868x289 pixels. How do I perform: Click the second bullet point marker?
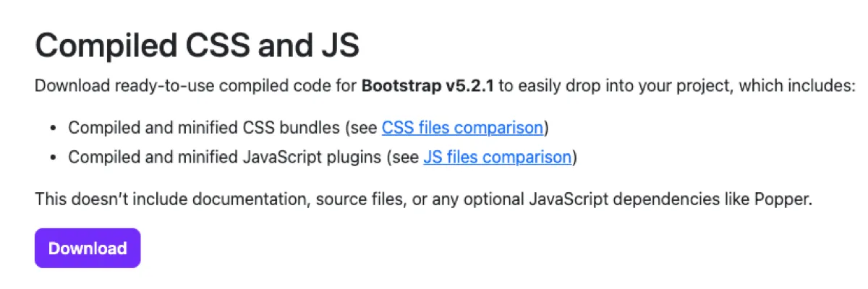click(x=53, y=158)
